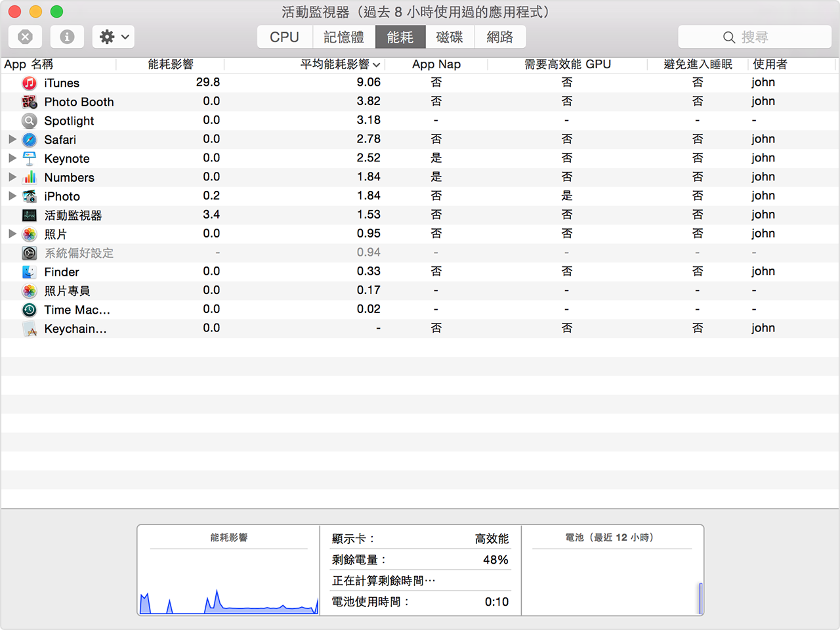Select the Finder row name
This screenshot has width=840, height=630.
coord(62,272)
